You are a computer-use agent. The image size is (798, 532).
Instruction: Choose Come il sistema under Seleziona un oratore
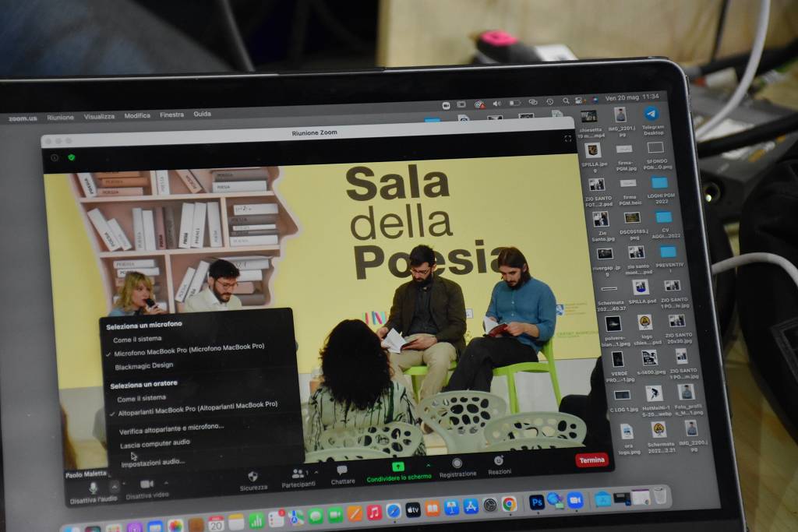(142, 398)
